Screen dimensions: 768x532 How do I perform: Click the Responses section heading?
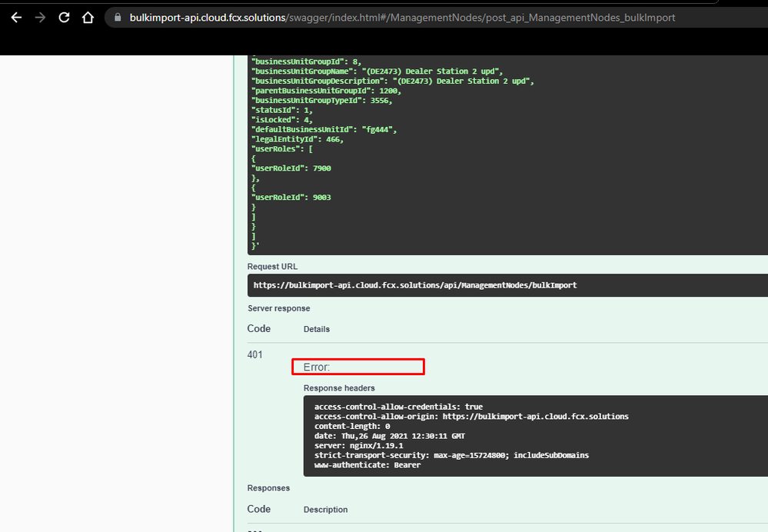tap(268, 487)
